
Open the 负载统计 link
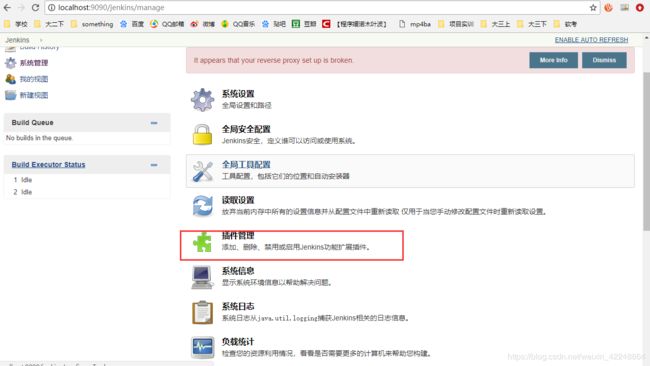tap(238, 342)
